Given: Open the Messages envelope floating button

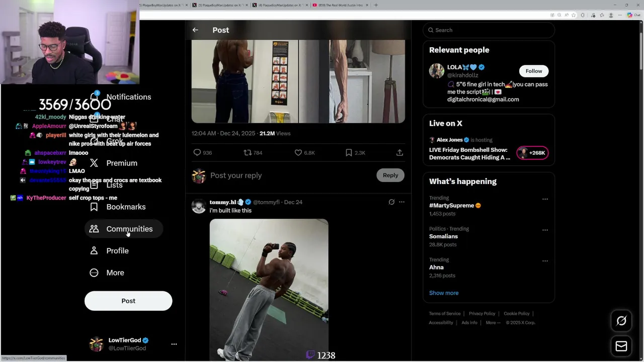Looking at the screenshot, I should [x=621, y=346].
